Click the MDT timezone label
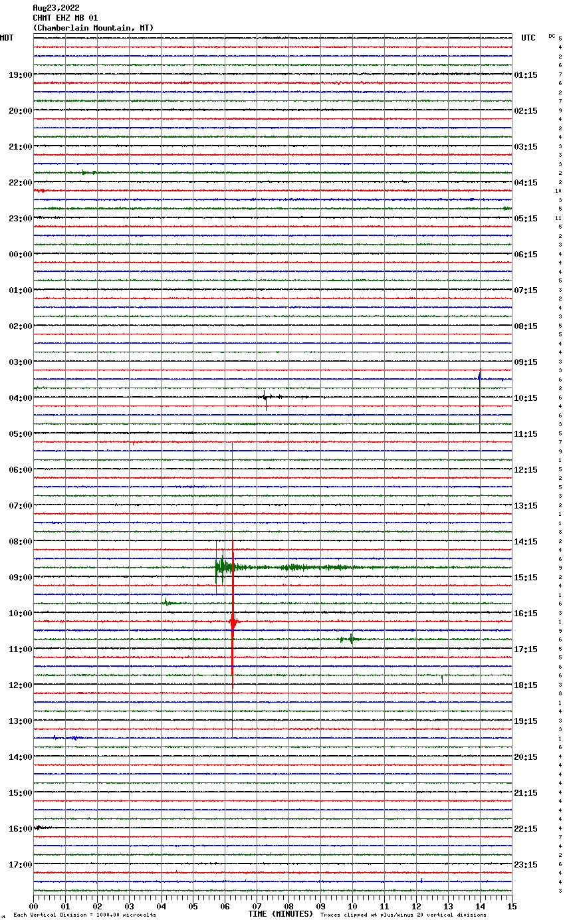This screenshot has height=924, width=565. [x=7, y=38]
